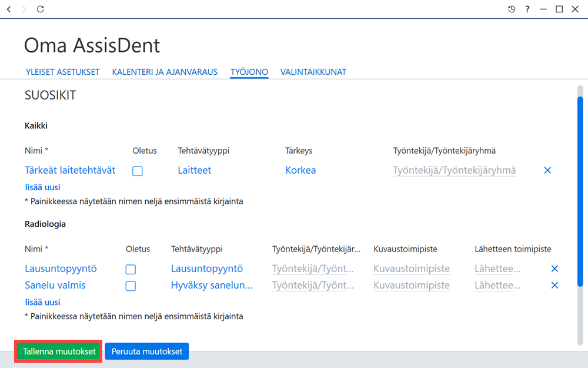The width and height of the screenshot is (588, 368).
Task: Open Kuvaustoimipiste field in Sanelu valmis row
Action: point(412,286)
